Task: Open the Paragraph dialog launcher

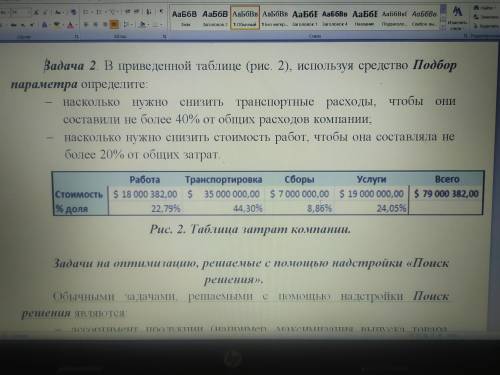Action: click(x=164, y=36)
